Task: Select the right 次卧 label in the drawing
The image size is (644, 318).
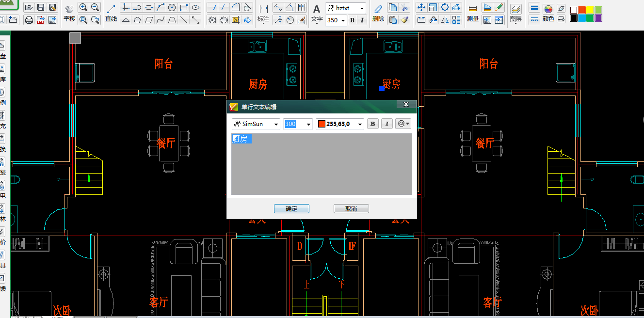Action: 590,310
